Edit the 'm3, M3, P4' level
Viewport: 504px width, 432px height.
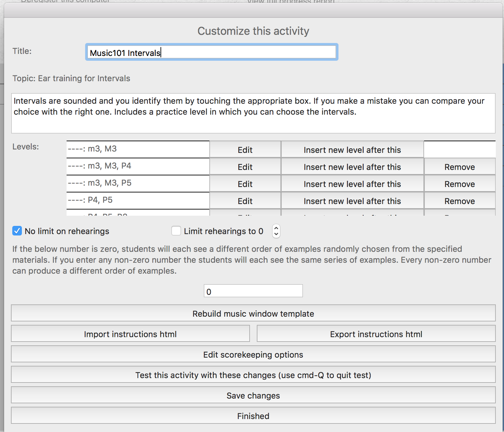pos(245,167)
